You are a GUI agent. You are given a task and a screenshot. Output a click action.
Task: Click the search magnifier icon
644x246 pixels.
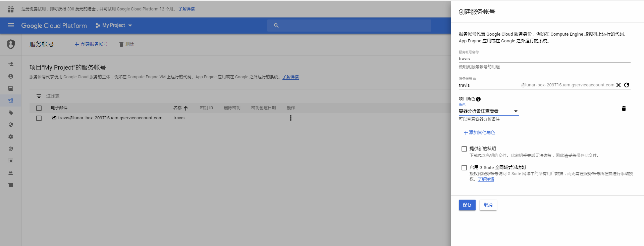276,26
